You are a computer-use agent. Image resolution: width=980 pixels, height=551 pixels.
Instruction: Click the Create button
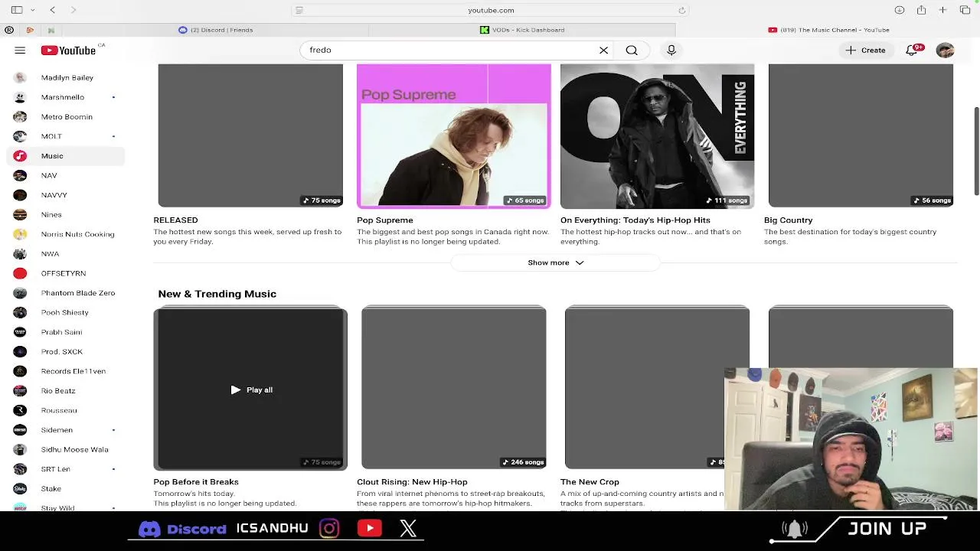coord(865,51)
